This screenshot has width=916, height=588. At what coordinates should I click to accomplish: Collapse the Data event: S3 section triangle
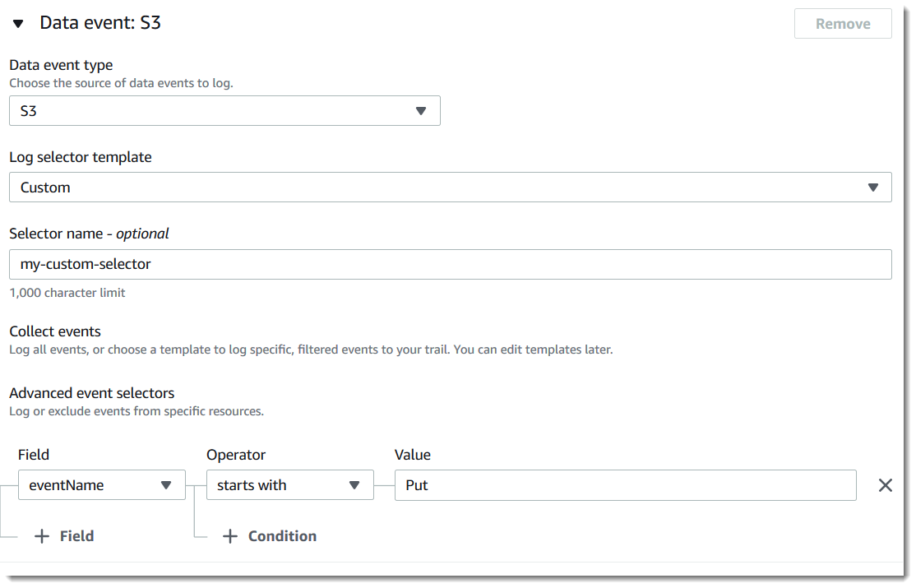coord(18,24)
